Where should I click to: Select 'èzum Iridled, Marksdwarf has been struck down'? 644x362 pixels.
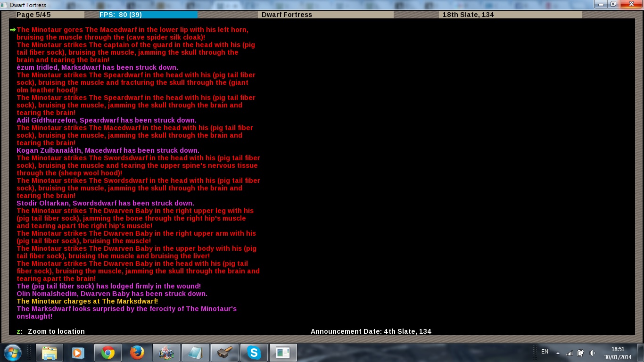click(97, 67)
